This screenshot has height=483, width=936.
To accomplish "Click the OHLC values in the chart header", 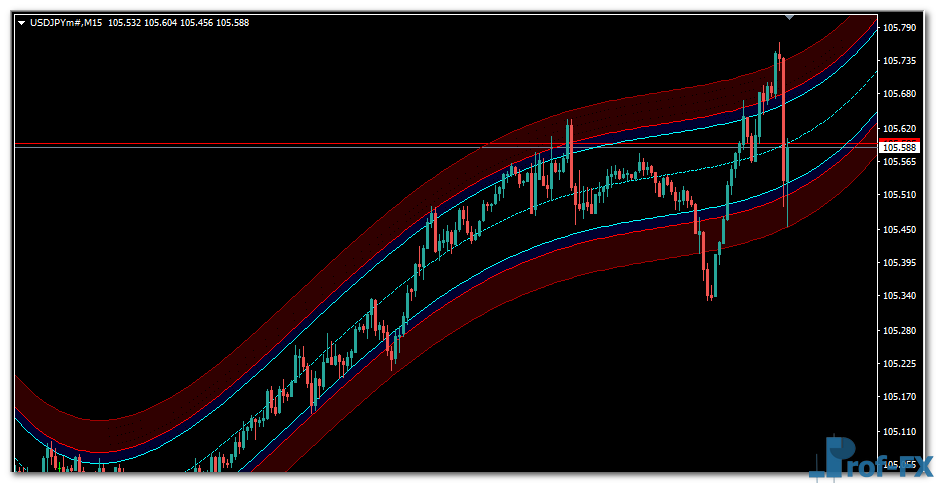I will (178, 22).
